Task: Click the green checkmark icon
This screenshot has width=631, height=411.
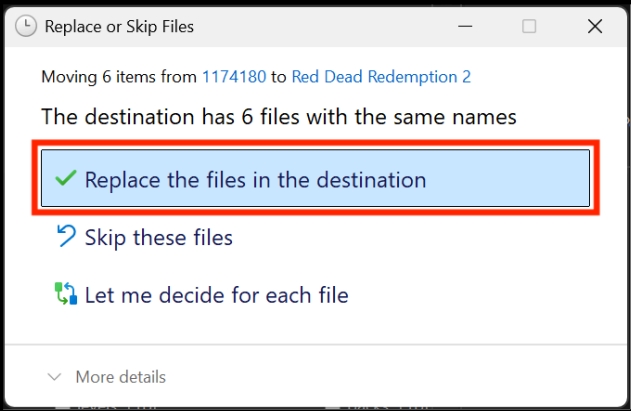Action: click(x=66, y=178)
